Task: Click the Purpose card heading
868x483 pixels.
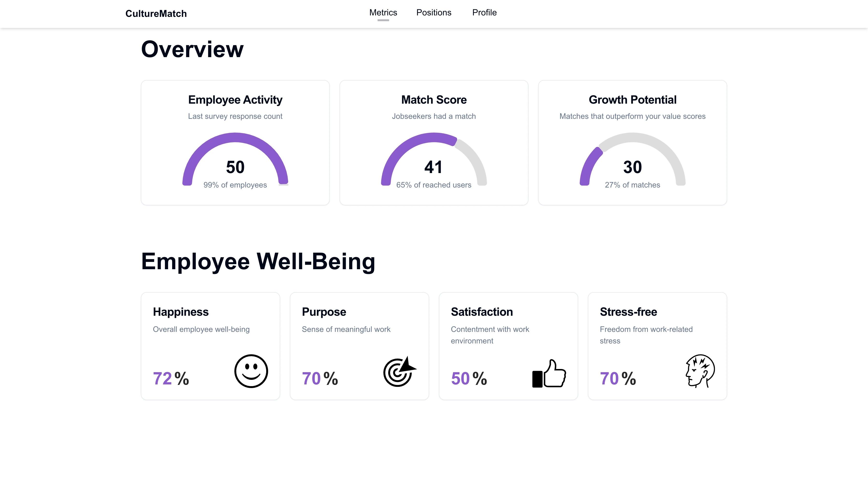Action: click(324, 312)
